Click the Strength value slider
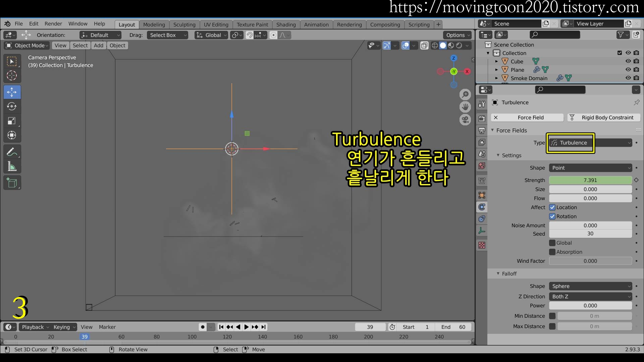This screenshot has height=362, width=644. click(590, 180)
